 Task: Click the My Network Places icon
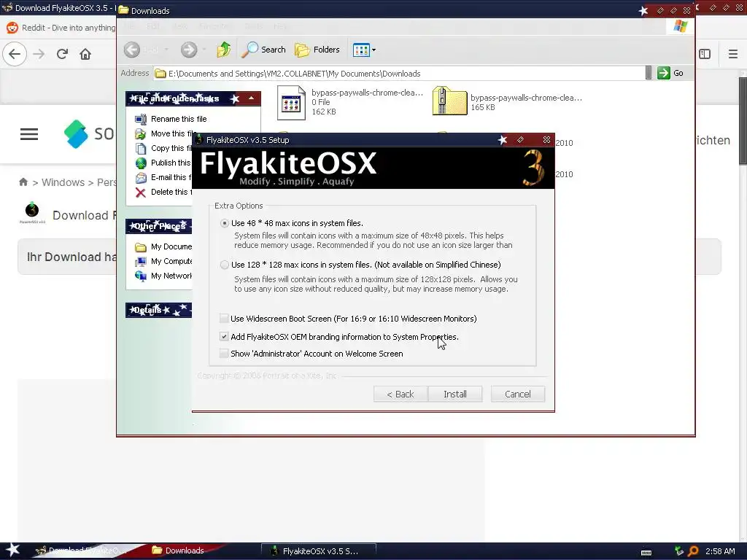point(141,276)
